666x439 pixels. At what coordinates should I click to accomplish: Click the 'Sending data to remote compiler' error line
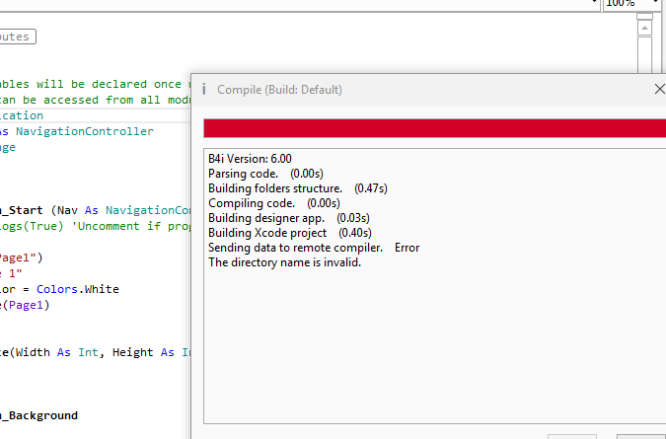[x=296, y=248]
